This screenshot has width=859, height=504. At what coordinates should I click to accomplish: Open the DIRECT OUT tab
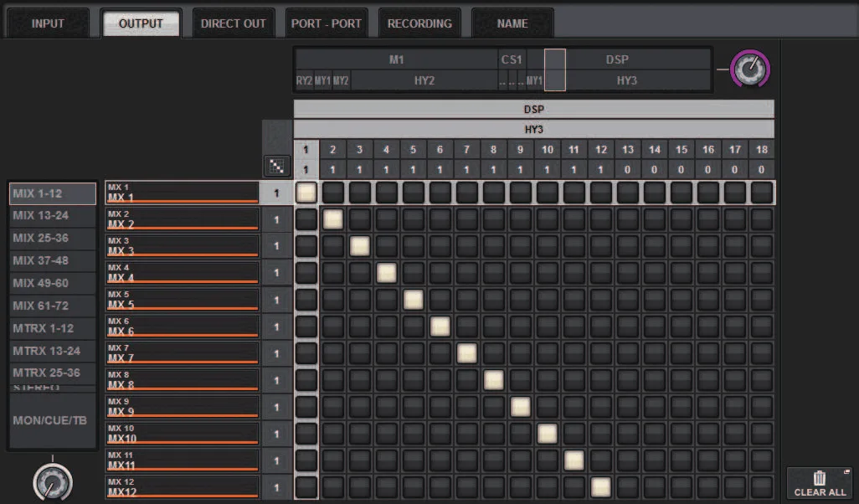click(234, 23)
